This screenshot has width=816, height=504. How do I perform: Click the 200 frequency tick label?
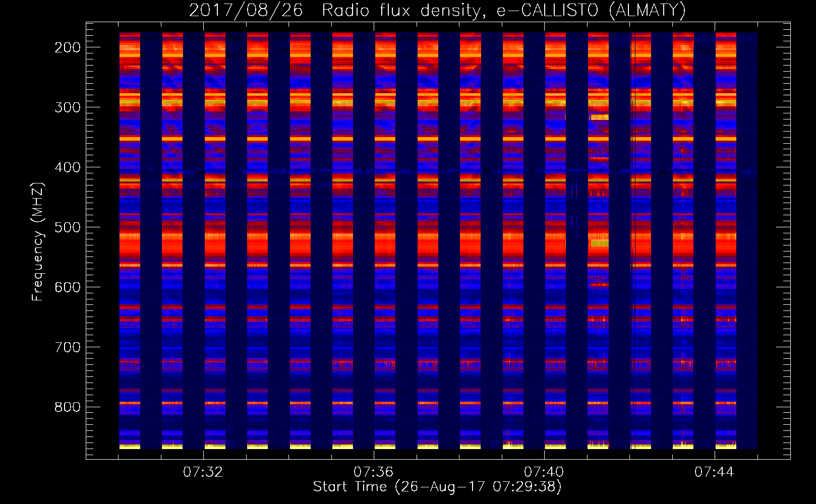[68, 47]
